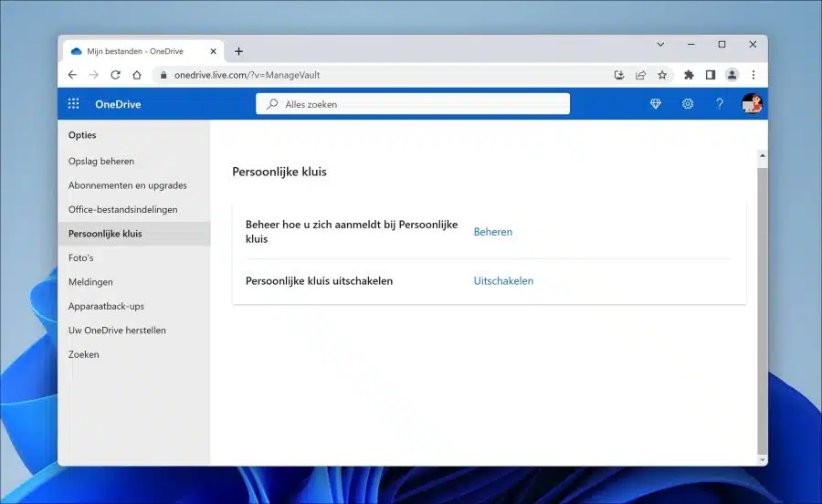This screenshot has width=822, height=504.
Task: Open Chrome profile avatar menu
Action: [x=732, y=75]
